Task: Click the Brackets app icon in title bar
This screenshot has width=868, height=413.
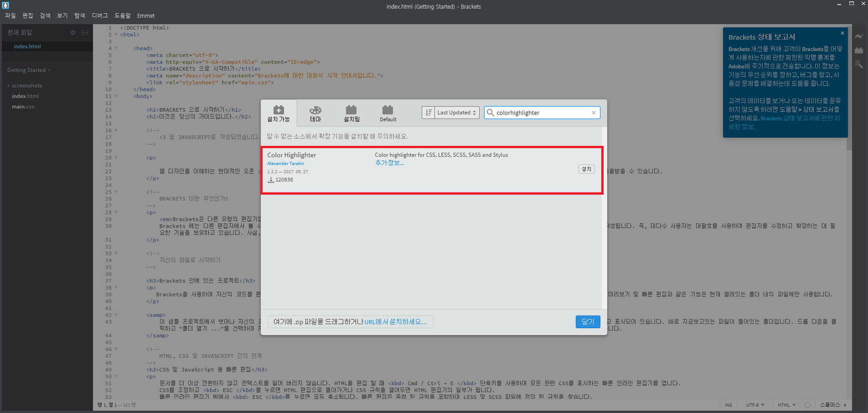Action: point(5,5)
